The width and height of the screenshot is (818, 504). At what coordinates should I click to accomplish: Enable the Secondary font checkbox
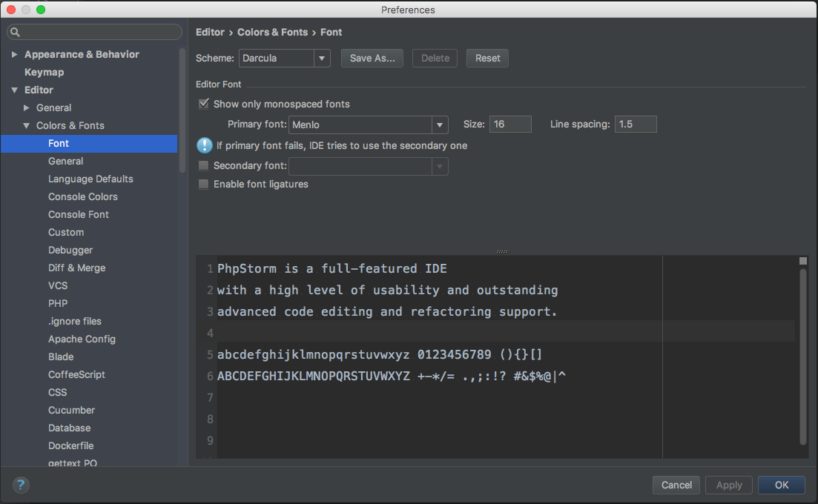click(x=204, y=166)
